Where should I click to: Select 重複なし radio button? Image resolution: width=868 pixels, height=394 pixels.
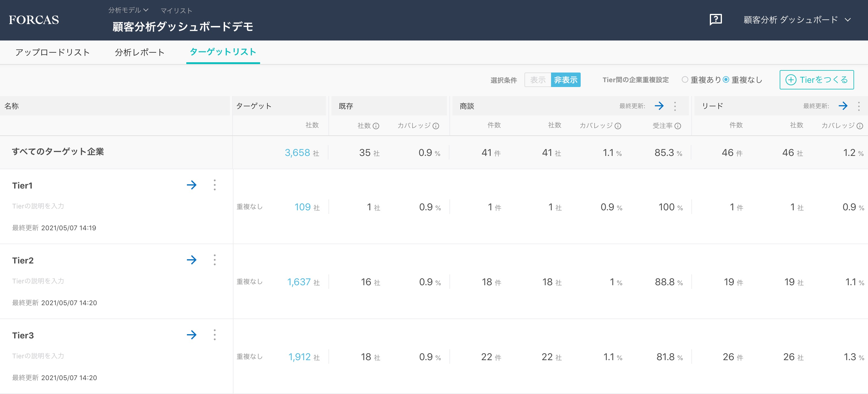(x=726, y=80)
